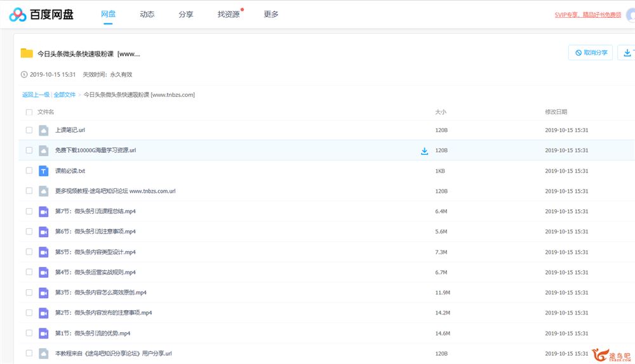Click video icon of 第1节 mp4
The width and height of the screenshot is (635, 364).
pos(43,334)
